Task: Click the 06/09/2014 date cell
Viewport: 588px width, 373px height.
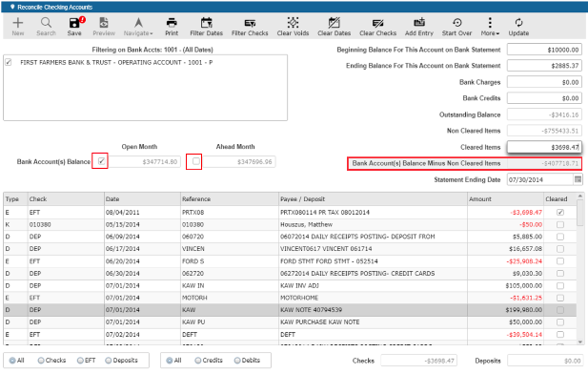Action: (x=142, y=237)
